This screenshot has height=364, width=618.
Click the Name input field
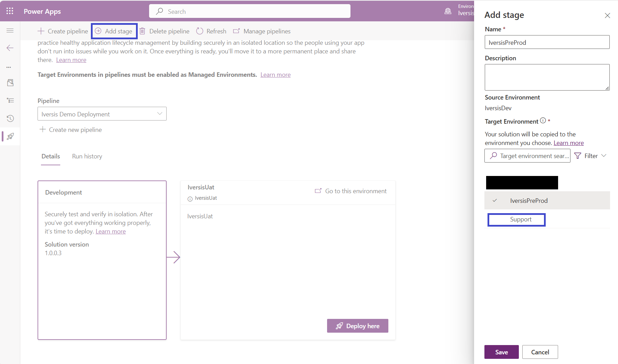coord(547,42)
